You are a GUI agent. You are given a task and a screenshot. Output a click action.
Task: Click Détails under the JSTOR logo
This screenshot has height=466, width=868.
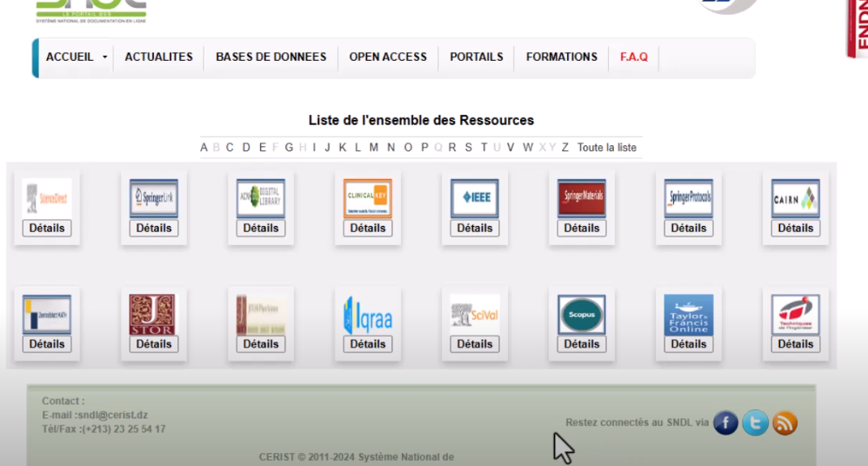click(154, 343)
